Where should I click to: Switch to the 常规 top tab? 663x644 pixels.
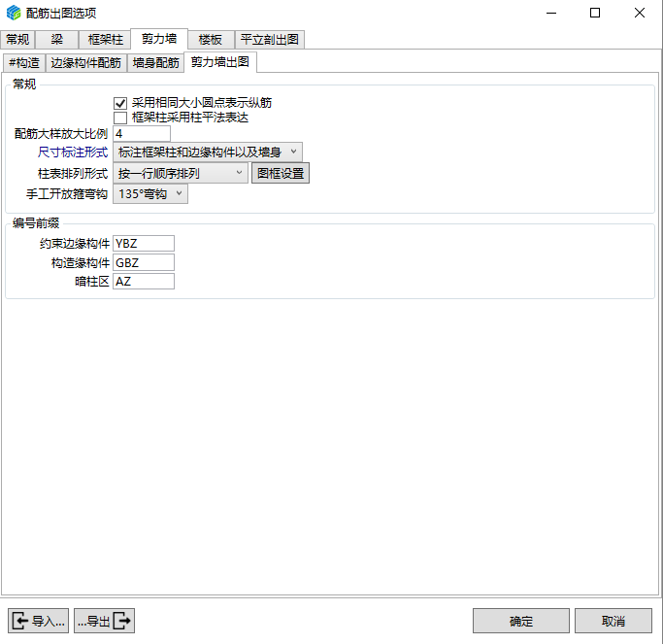point(17,40)
